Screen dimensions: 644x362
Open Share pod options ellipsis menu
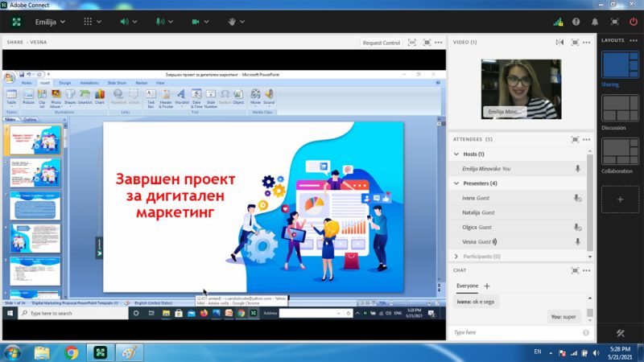pyautogui.click(x=439, y=43)
